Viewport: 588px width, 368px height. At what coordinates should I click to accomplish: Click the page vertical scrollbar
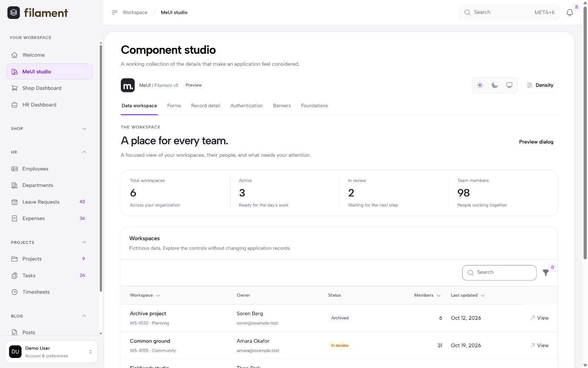[585, 134]
